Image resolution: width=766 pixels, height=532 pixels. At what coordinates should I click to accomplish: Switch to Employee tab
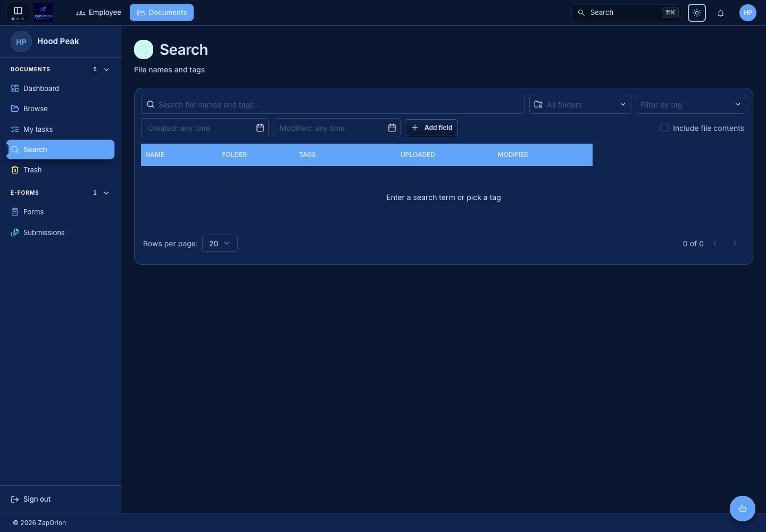pyautogui.click(x=98, y=12)
